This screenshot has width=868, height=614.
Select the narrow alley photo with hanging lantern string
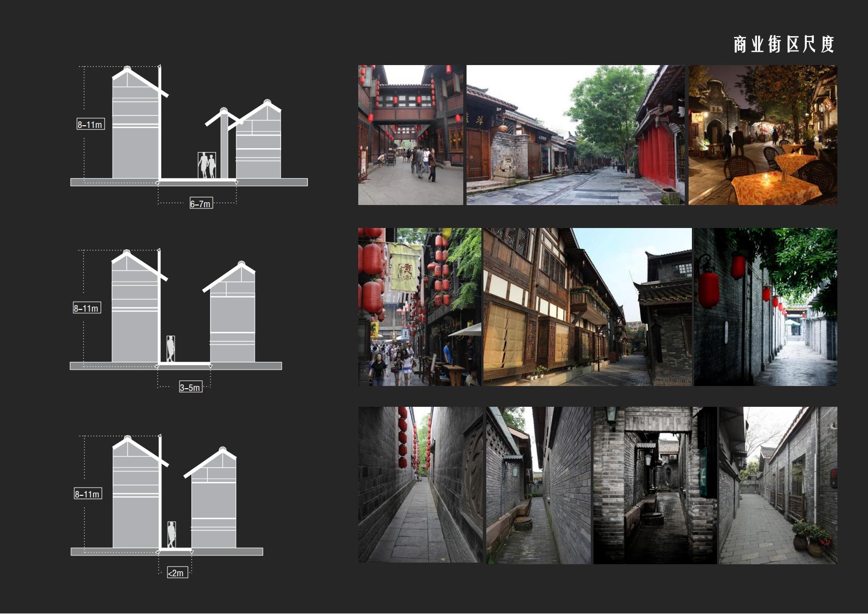[420, 484]
